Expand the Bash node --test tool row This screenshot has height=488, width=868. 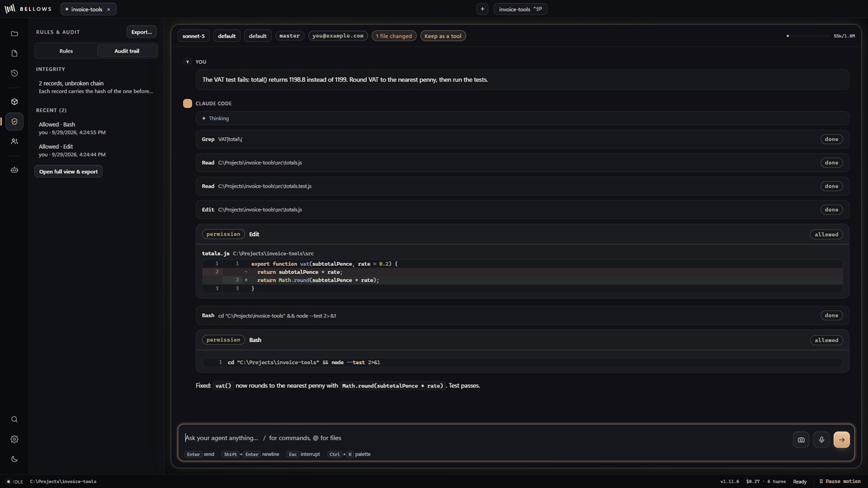pos(522,316)
